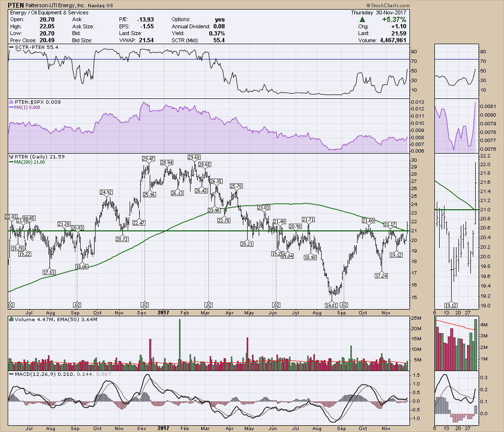This screenshot has width=504, height=432.
Task: Click the 25.70 price peak label
Action: (x=236, y=186)
